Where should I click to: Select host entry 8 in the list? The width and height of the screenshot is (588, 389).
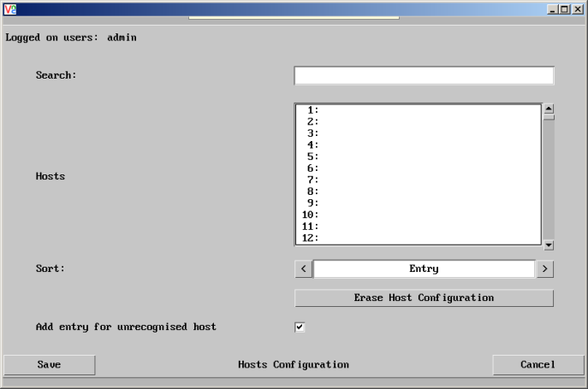click(419, 192)
